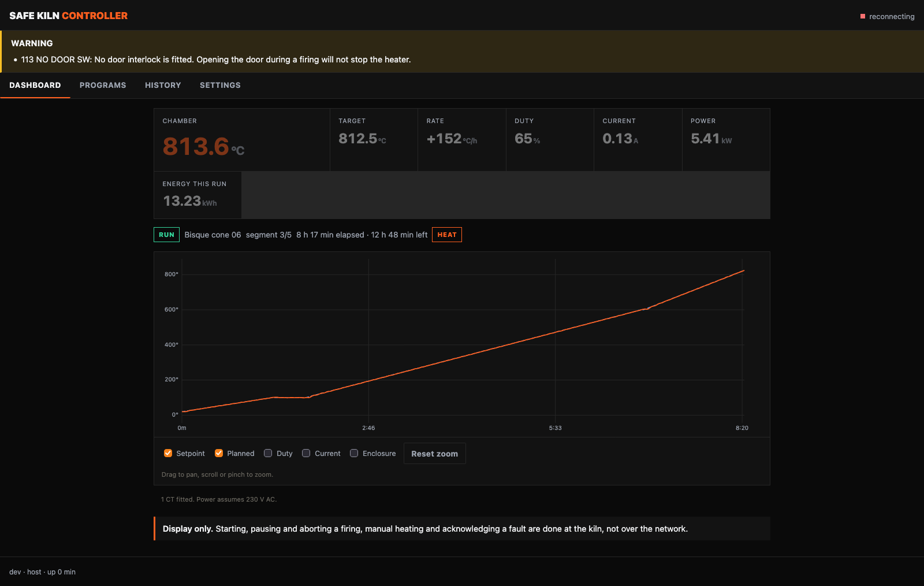Click the target value 812.5

[x=362, y=139]
